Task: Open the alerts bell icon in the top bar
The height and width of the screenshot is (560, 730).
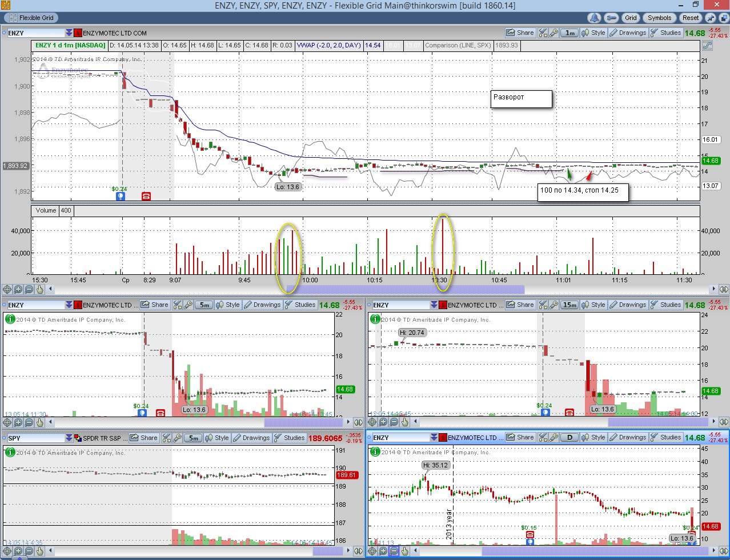Action: point(595,18)
